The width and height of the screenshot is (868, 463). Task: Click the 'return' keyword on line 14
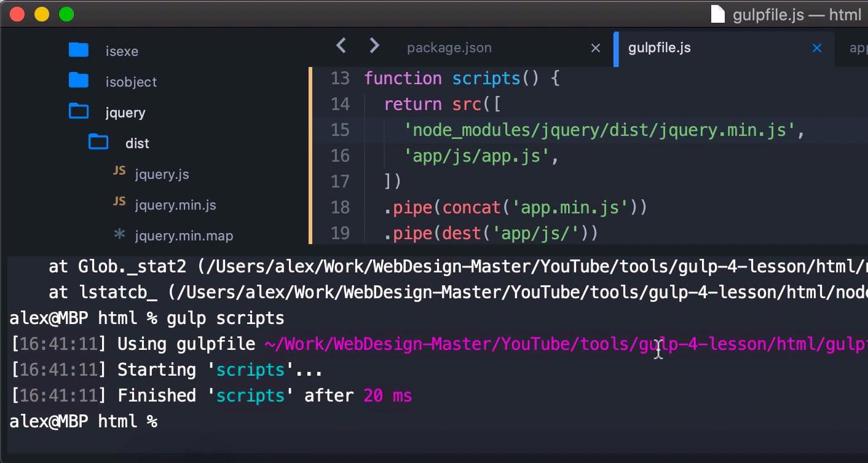(413, 105)
